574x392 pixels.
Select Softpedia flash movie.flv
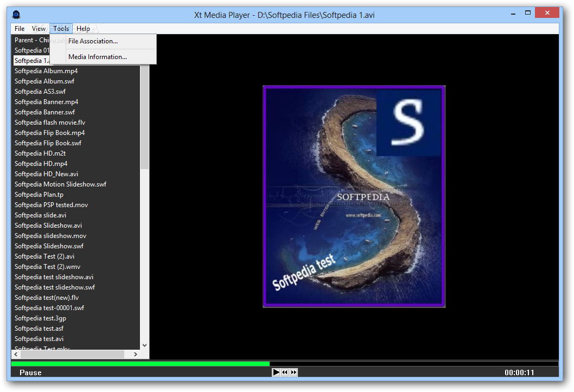pos(50,123)
